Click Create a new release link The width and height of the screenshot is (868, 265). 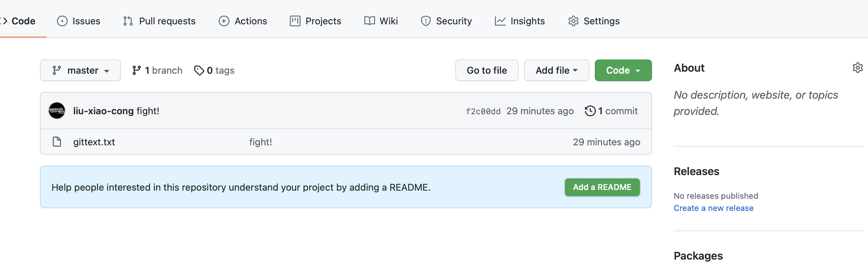coord(714,208)
